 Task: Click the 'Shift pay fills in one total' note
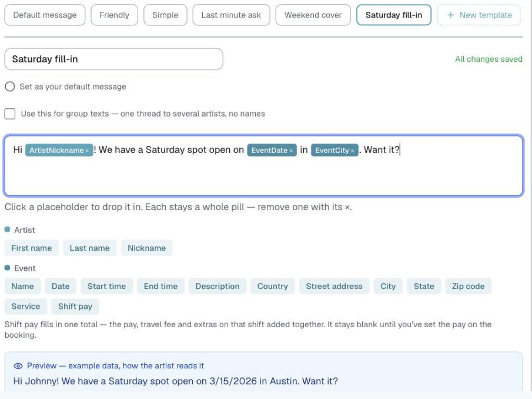[248, 330]
